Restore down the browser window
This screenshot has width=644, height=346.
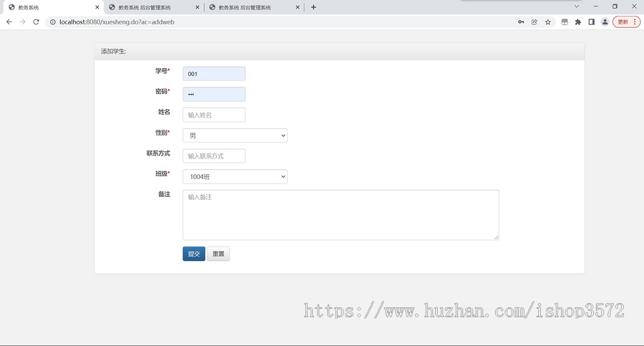[x=615, y=6]
